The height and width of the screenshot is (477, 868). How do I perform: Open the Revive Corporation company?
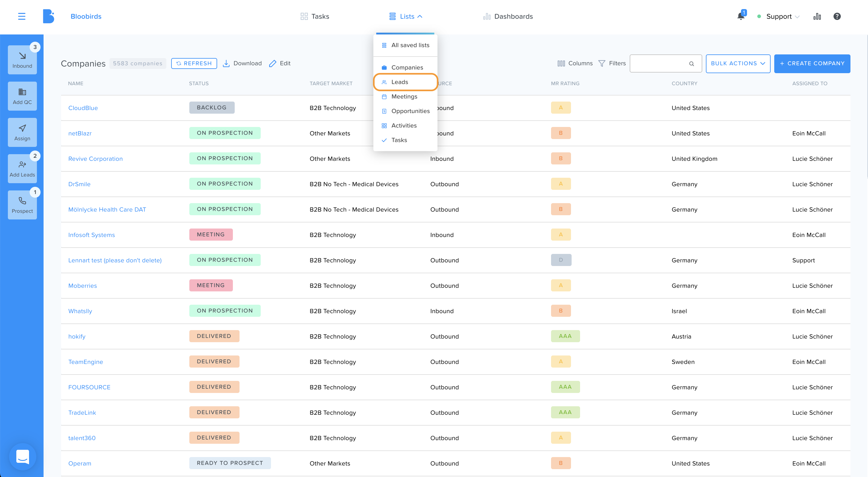coord(95,159)
